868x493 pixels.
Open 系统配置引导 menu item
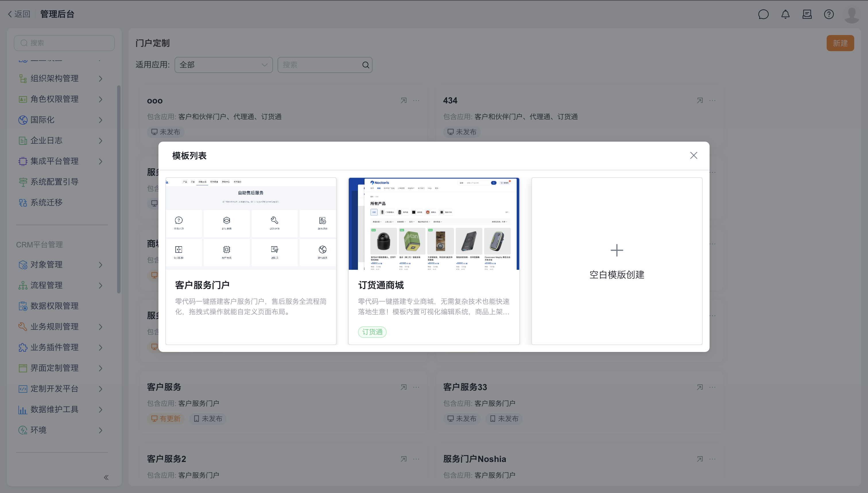pos(54,182)
